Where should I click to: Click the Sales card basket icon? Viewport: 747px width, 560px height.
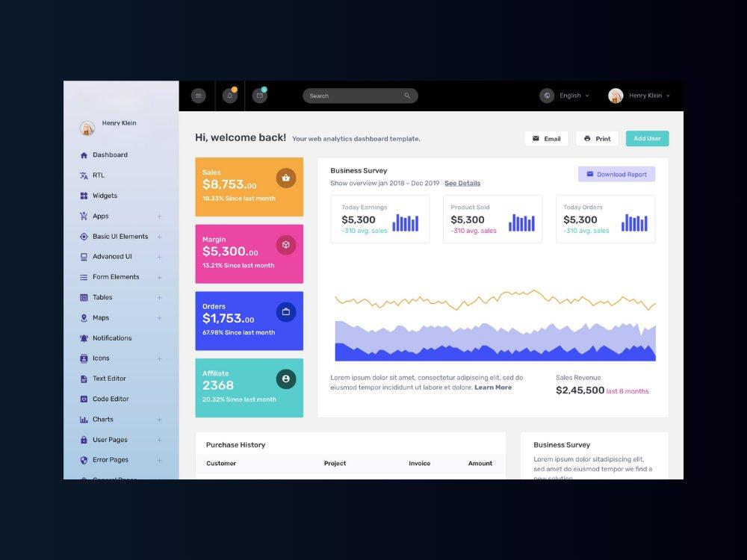(286, 178)
